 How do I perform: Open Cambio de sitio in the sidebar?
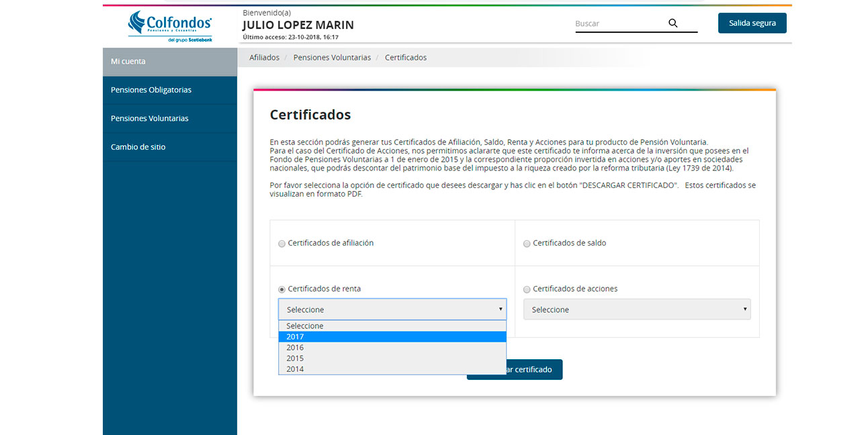(x=139, y=146)
